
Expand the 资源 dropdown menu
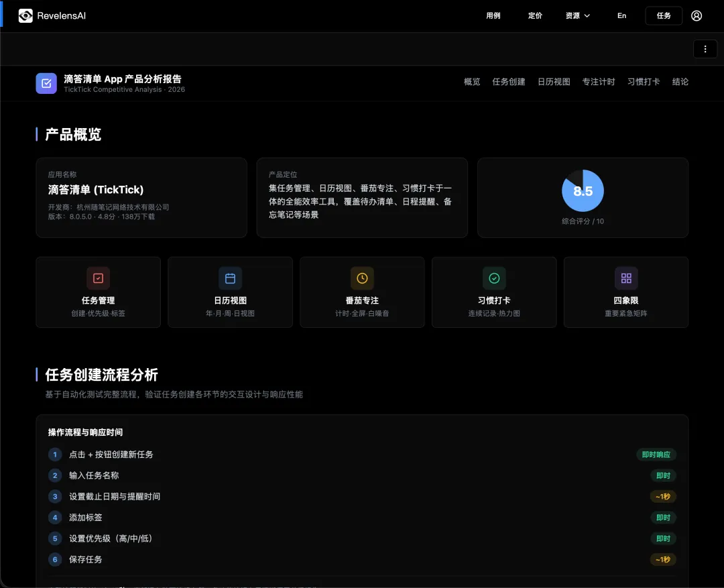578,15
